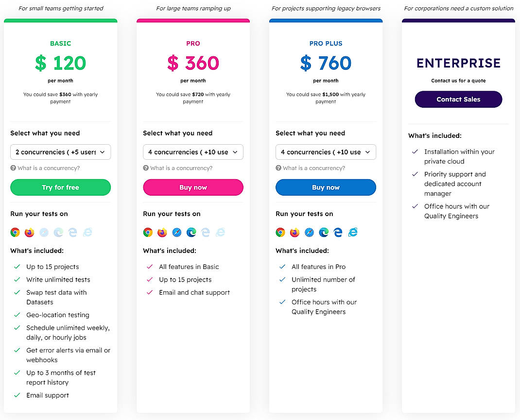
Task: Click the help question-mark icon under Basic plan
Action: click(x=13, y=168)
